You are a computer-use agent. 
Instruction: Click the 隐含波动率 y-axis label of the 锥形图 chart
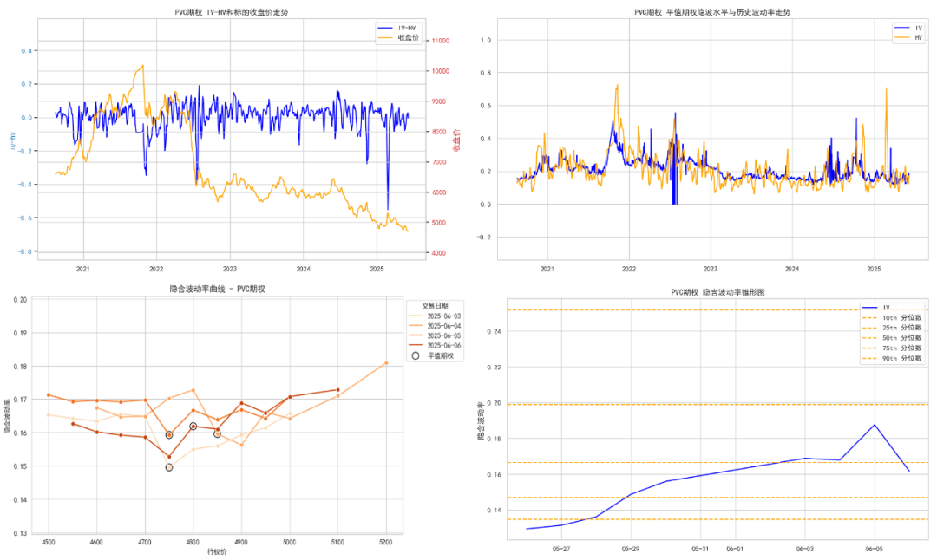(481, 421)
